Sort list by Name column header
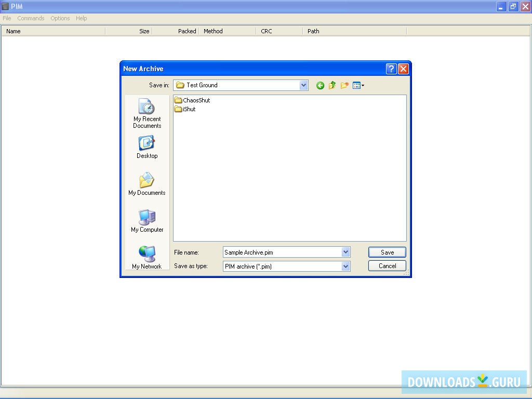532x399 pixels. (x=54, y=31)
